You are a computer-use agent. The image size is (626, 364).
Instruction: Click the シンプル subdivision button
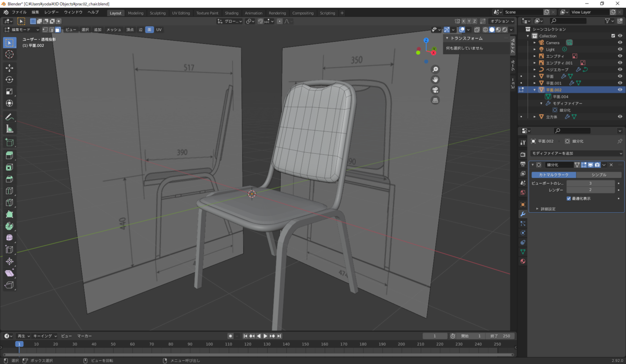click(599, 175)
